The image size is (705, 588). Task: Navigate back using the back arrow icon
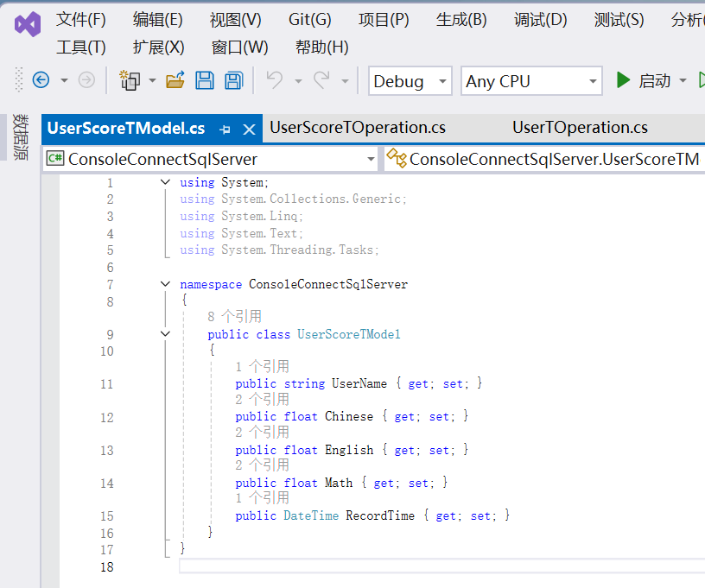point(41,80)
